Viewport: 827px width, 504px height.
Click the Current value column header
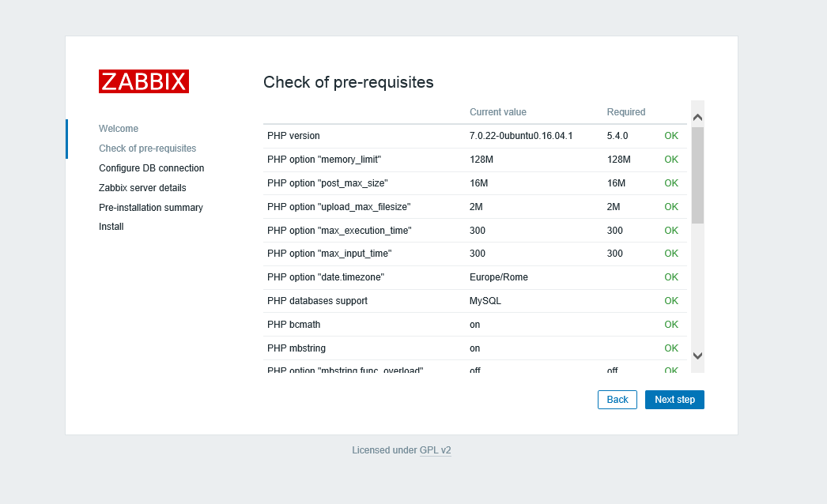[x=498, y=111]
